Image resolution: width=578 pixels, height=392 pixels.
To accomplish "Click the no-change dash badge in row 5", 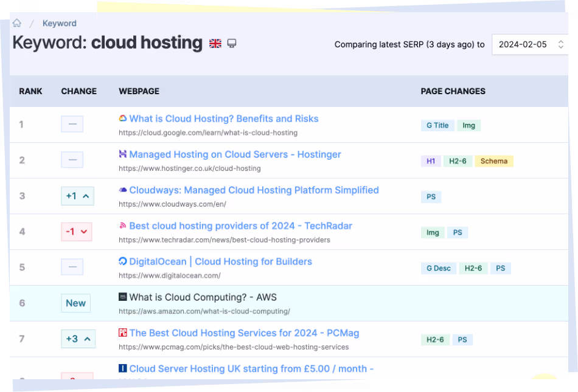I will point(72,267).
